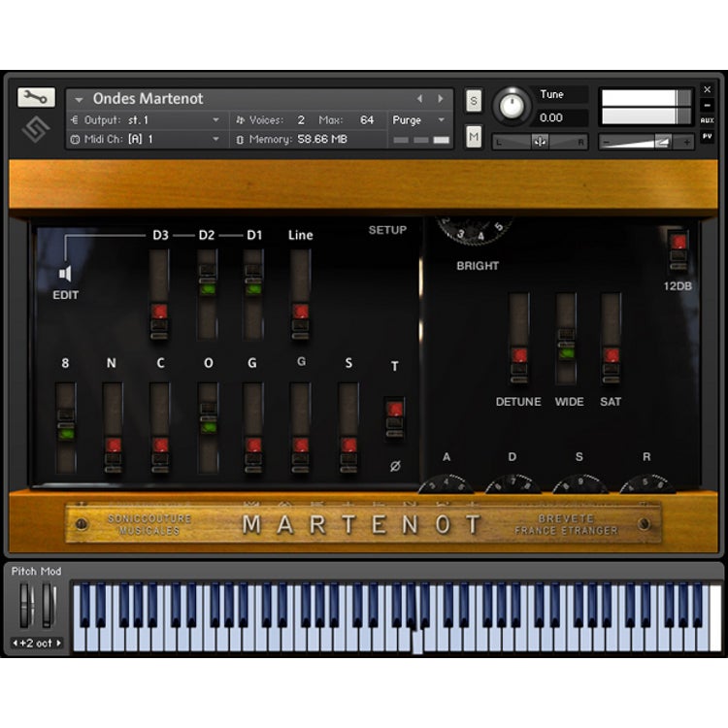
Task: Shift keyboard octave up with right arrow
Action: (58, 643)
